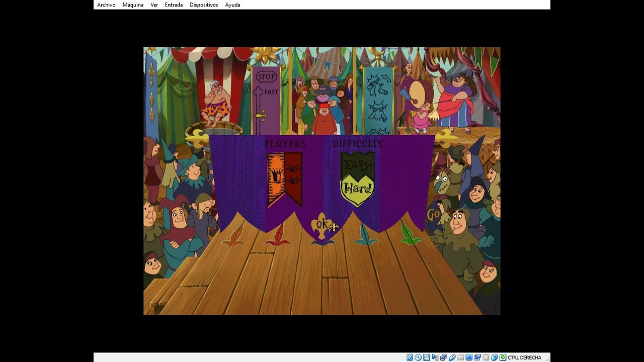
Task: Open the Dispositivos menu
Action: click(x=204, y=5)
